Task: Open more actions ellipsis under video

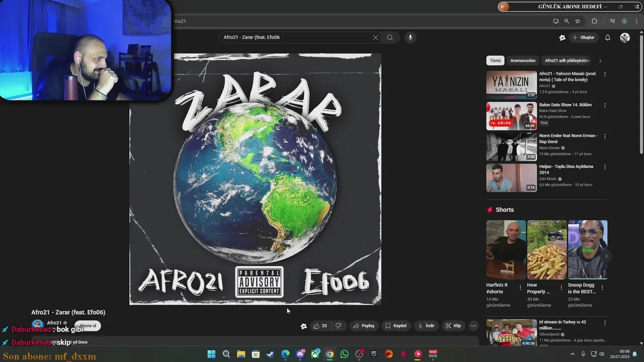Action: [473, 326]
